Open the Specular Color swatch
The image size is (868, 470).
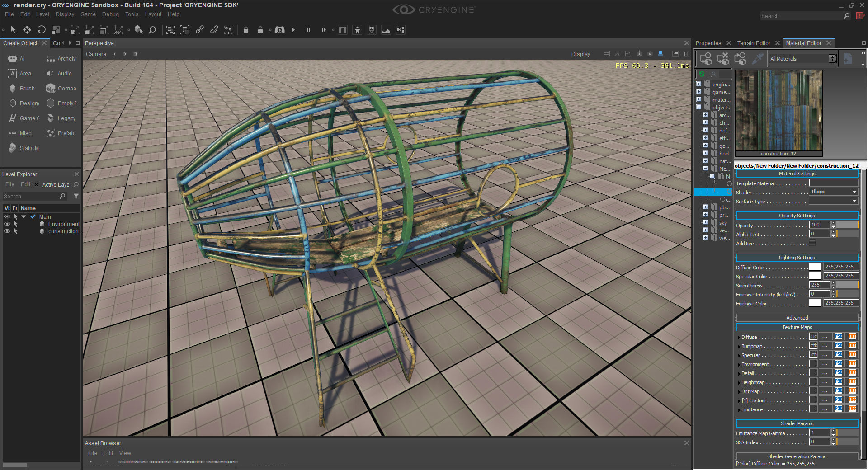point(815,276)
